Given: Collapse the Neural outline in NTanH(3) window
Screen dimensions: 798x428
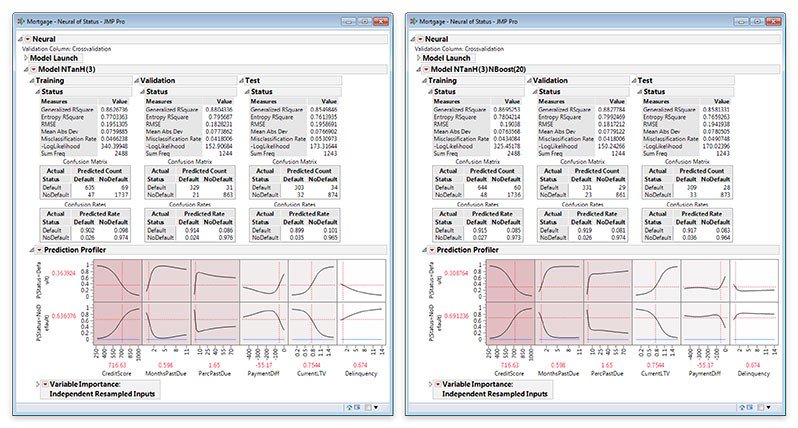Looking at the screenshot, I should click(x=20, y=39).
